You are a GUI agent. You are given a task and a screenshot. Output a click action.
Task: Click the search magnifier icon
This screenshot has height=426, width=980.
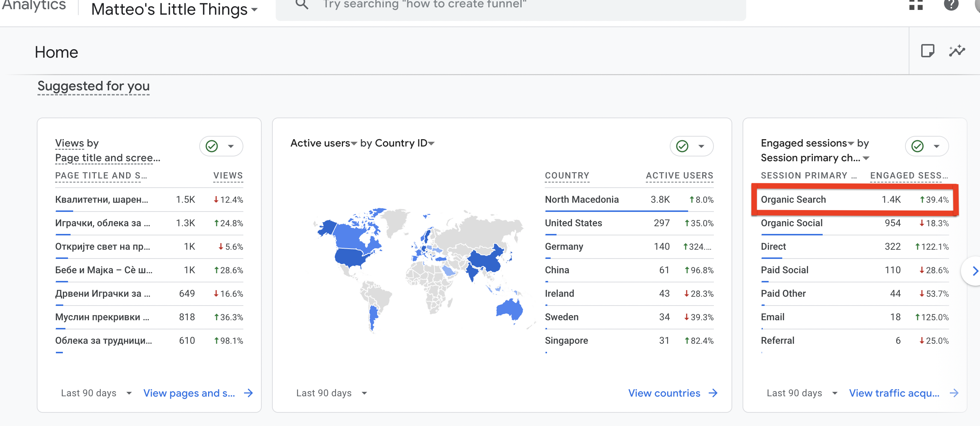[302, 4]
